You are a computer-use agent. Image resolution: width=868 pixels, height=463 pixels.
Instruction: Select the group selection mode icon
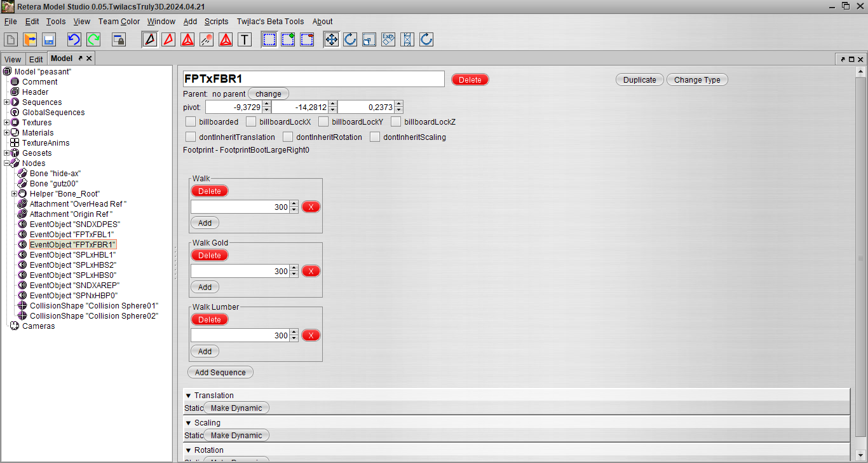click(x=187, y=39)
